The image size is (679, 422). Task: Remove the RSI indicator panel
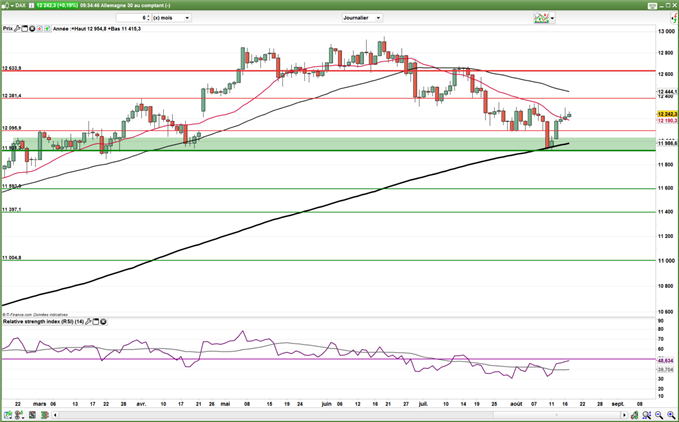pos(103,322)
